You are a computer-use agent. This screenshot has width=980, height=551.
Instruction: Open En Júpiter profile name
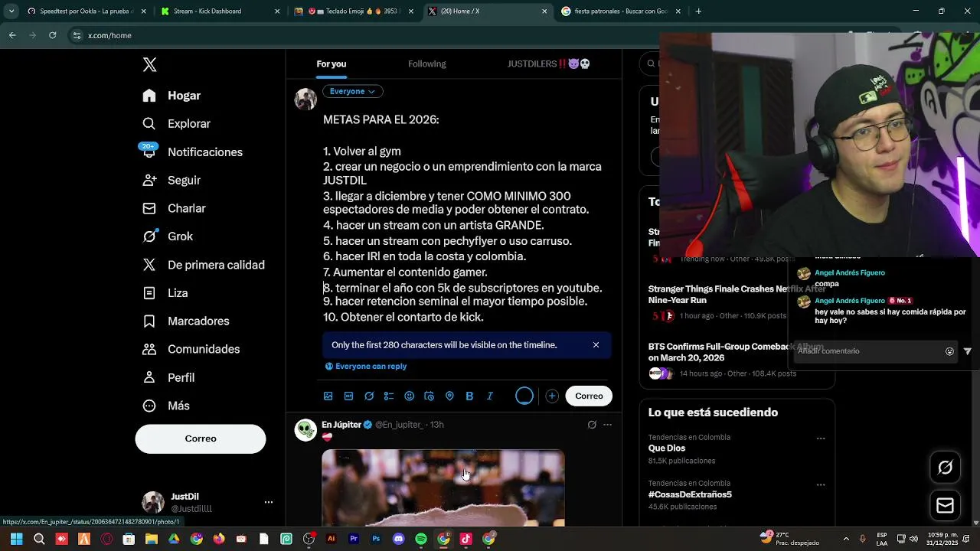click(x=341, y=425)
